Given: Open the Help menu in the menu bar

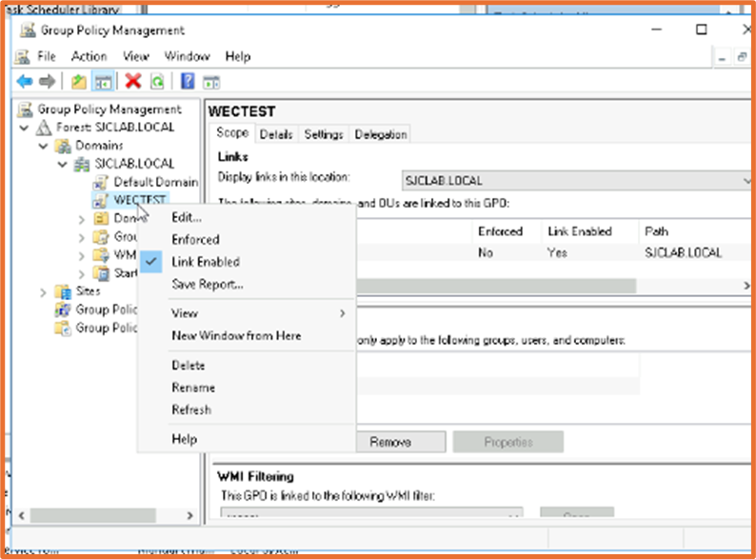Looking at the screenshot, I should tap(238, 57).
